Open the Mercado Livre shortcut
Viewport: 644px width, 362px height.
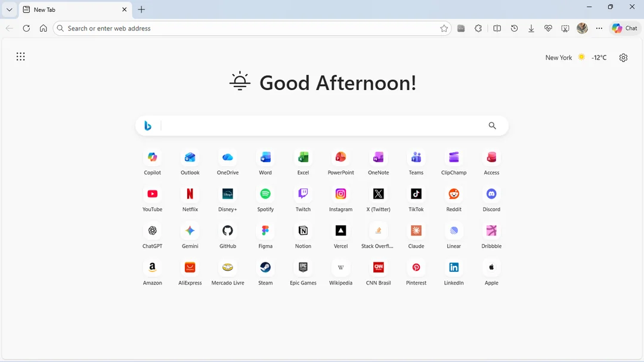(x=228, y=273)
